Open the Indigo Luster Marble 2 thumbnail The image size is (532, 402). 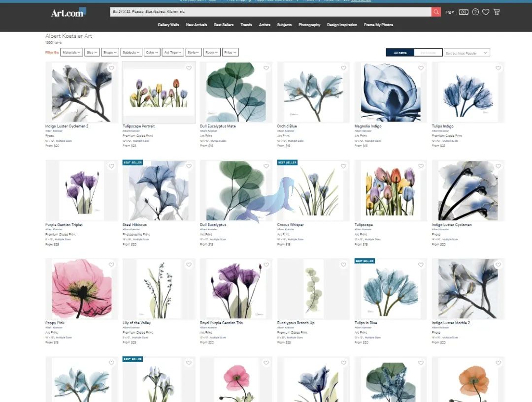point(468,289)
